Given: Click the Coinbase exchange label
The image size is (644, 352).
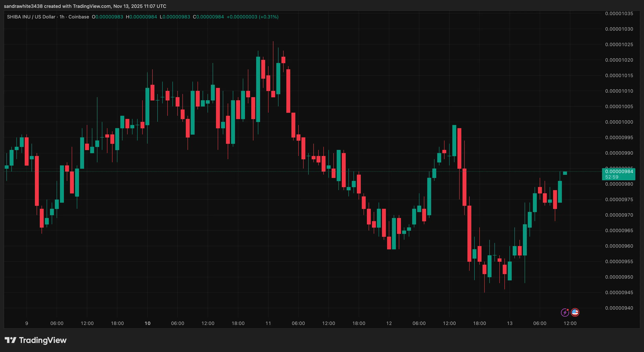Looking at the screenshot, I should [79, 17].
